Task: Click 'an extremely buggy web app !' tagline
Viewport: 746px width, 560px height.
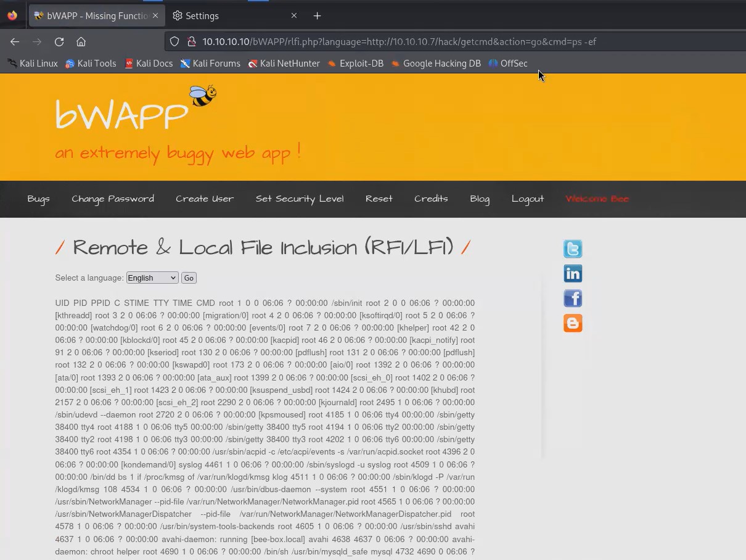Action: tap(178, 152)
